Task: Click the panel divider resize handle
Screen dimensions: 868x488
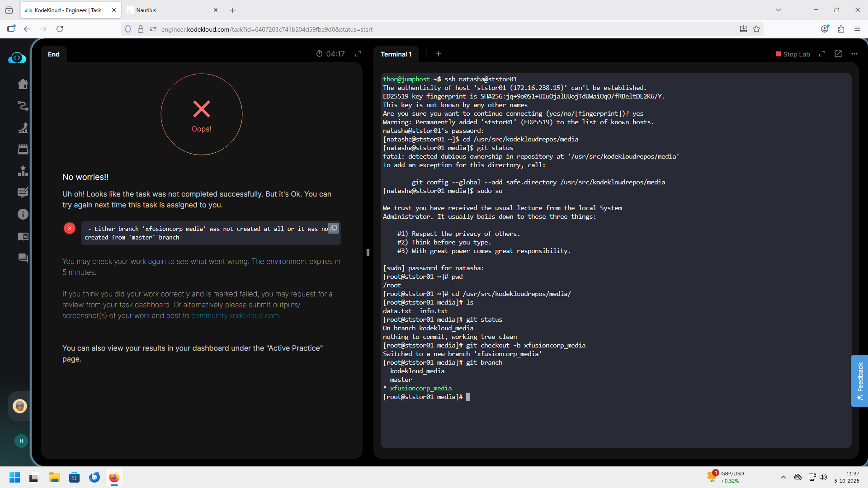Action: pos(368,253)
